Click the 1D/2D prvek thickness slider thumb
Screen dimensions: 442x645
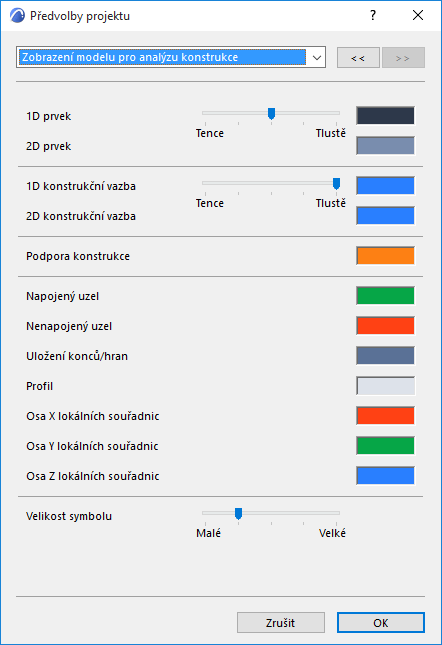pos(271,114)
